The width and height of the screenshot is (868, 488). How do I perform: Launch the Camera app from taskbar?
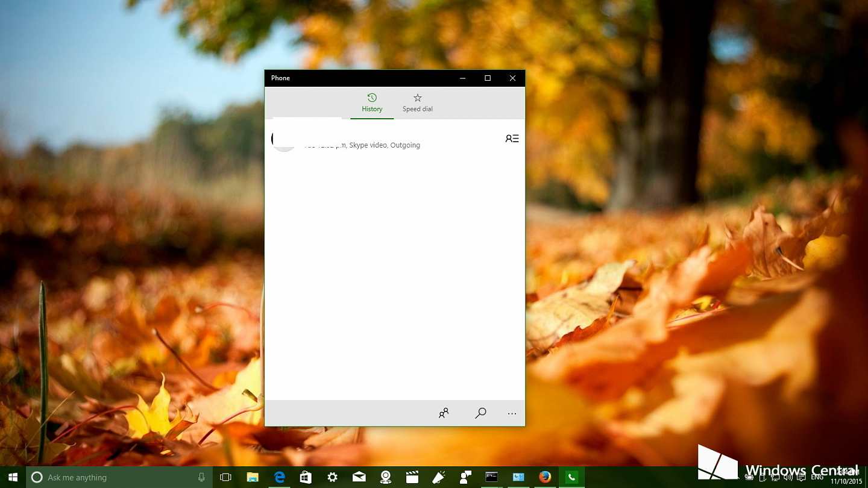[x=386, y=477]
